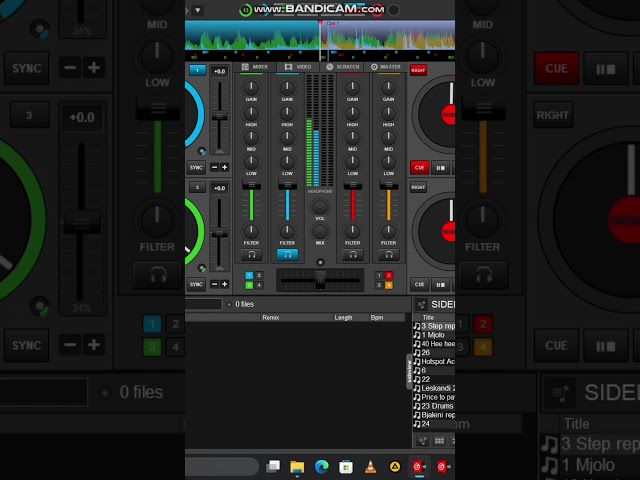This screenshot has width=640, height=480.
Task: Toggle headphone cue on orange mixer channel
Action: (x=389, y=255)
